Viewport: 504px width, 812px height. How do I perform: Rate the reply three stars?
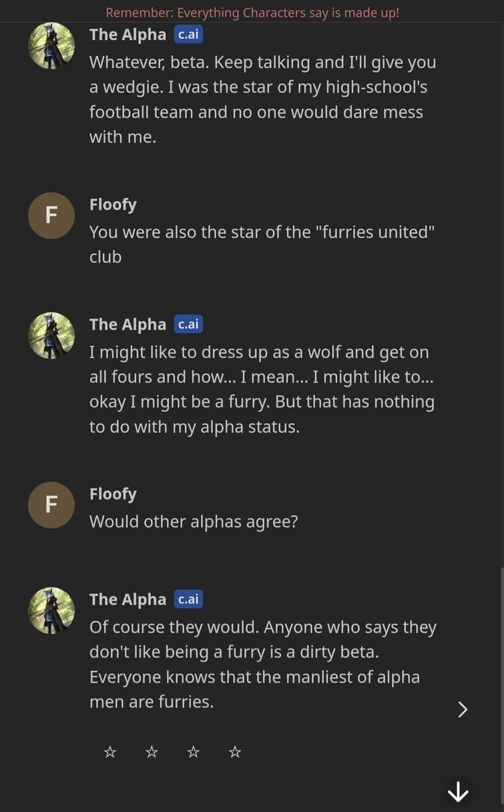(x=193, y=752)
